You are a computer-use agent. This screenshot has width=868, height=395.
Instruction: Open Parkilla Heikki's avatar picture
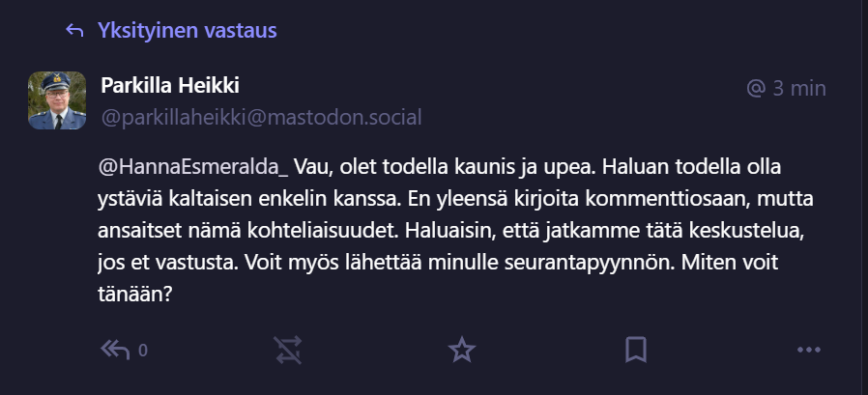[60, 100]
